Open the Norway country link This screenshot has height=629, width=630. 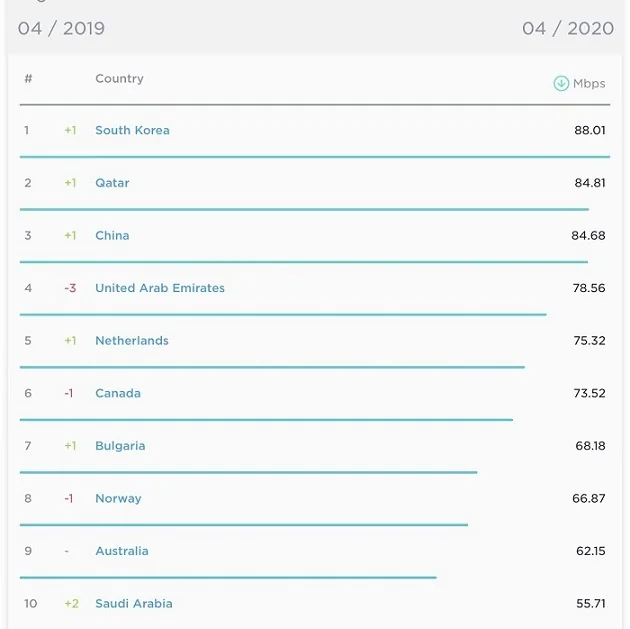pyautogui.click(x=118, y=499)
